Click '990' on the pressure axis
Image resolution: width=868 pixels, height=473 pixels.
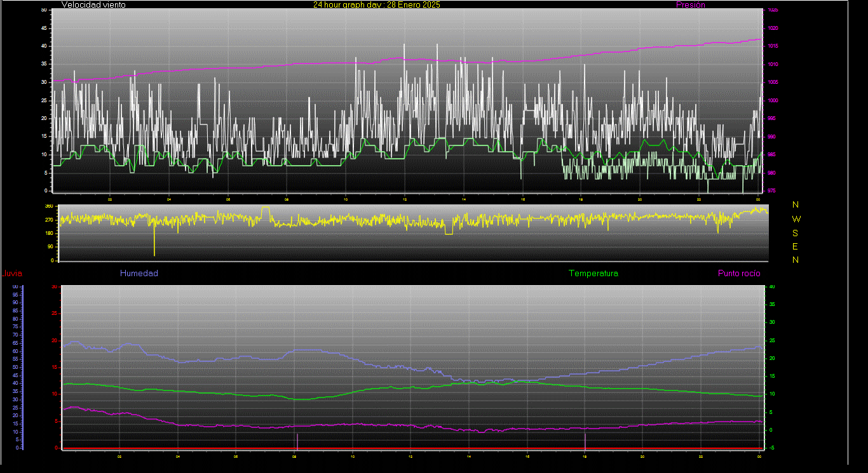(x=771, y=137)
